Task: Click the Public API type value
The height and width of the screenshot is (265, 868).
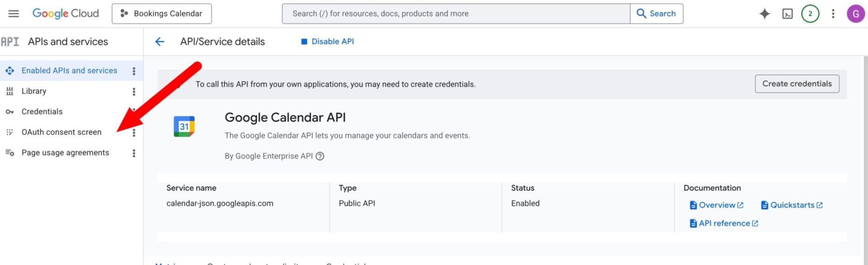Action: (357, 203)
